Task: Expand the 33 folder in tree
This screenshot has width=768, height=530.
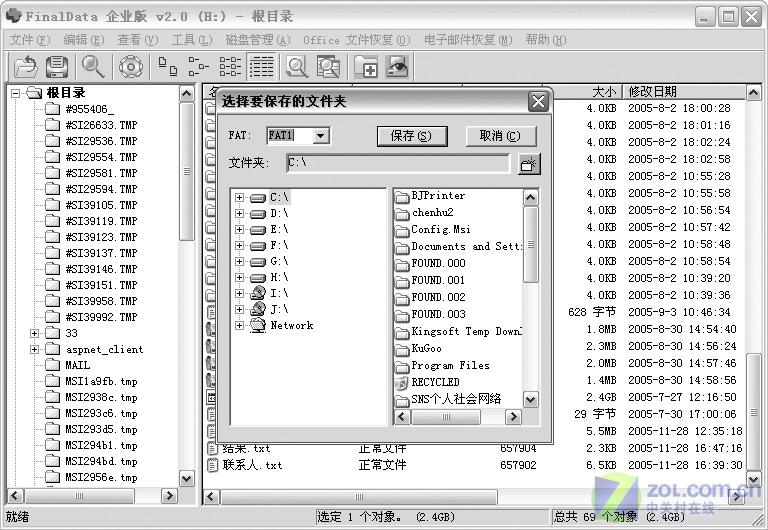Action: click(x=34, y=334)
